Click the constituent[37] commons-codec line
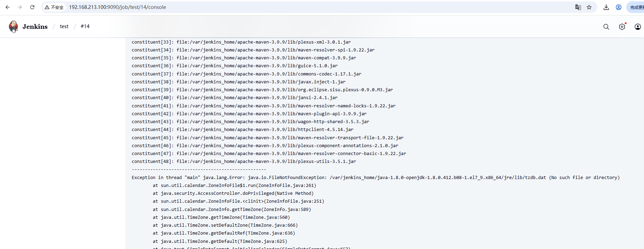 pos(247,74)
